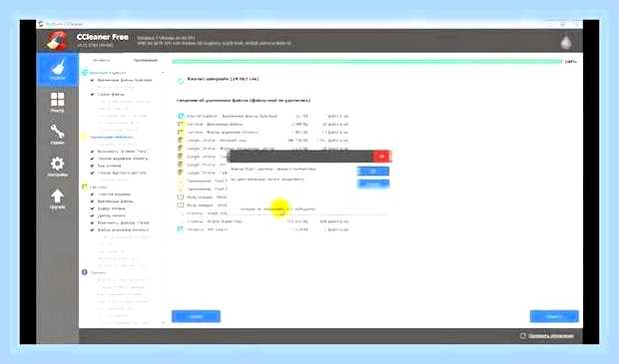Click the Chrome Internet cache result row icon

tap(181, 140)
